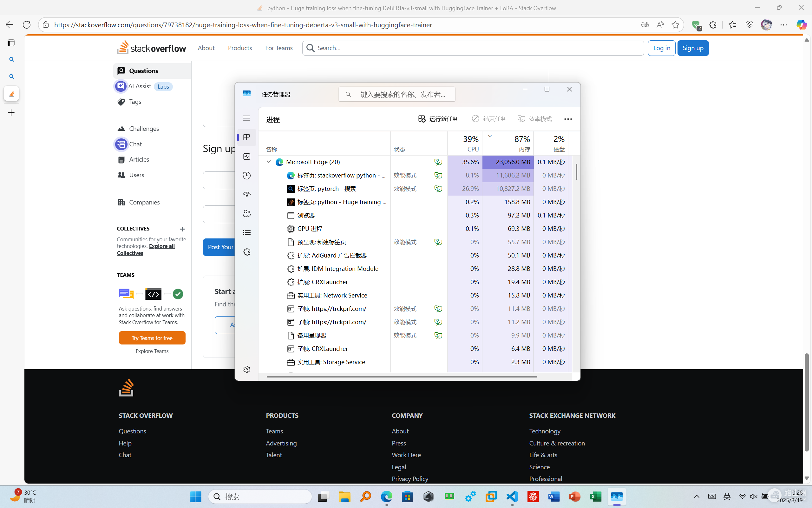The width and height of the screenshot is (812, 508).
Task: View site information lock icon
Action: click(46, 24)
